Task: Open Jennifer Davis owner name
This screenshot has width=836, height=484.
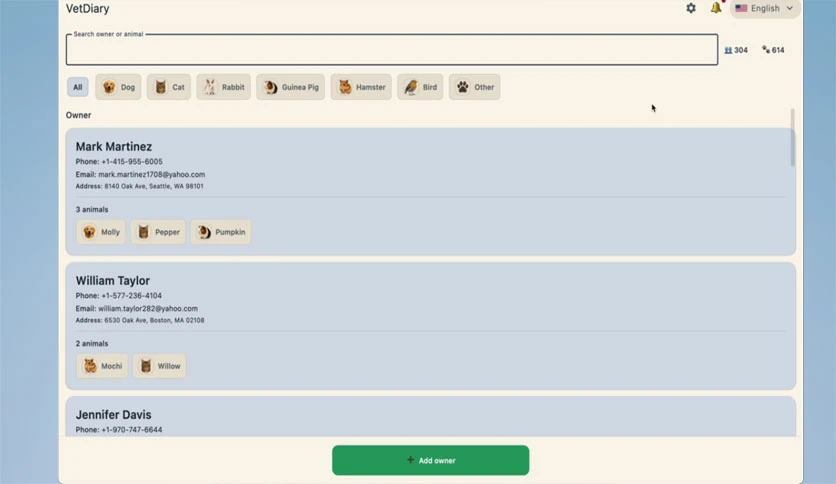Action: [113, 415]
